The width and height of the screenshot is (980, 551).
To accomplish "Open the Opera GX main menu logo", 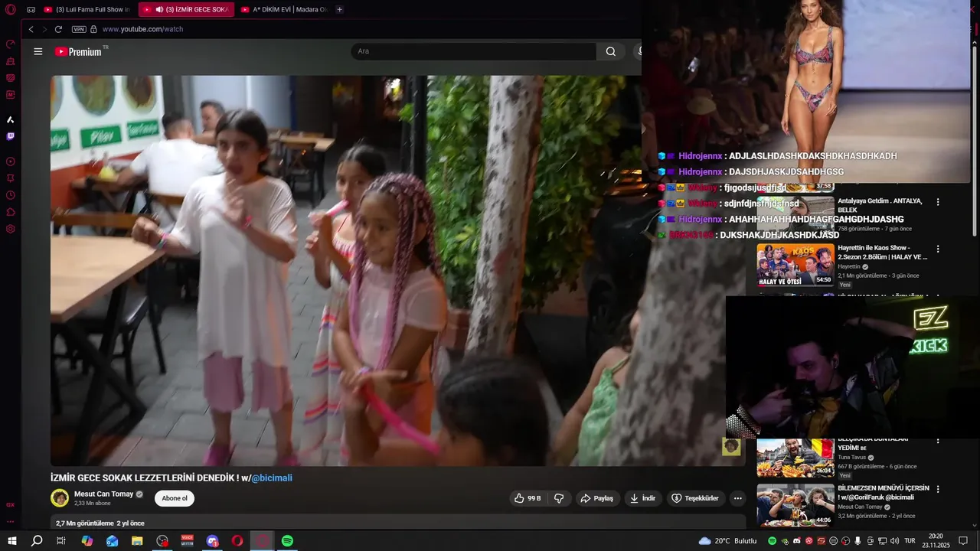I will pyautogui.click(x=10, y=10).
